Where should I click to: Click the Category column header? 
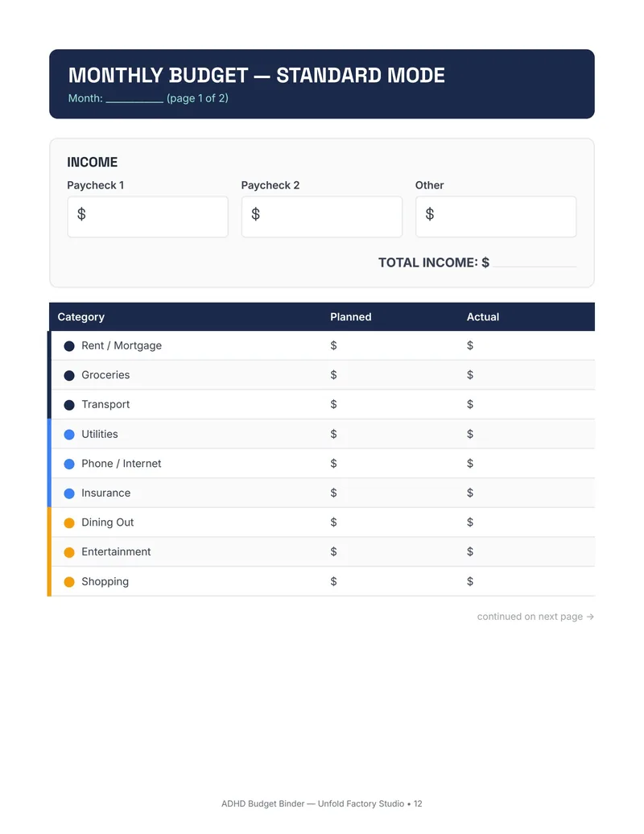coord(80,317)
